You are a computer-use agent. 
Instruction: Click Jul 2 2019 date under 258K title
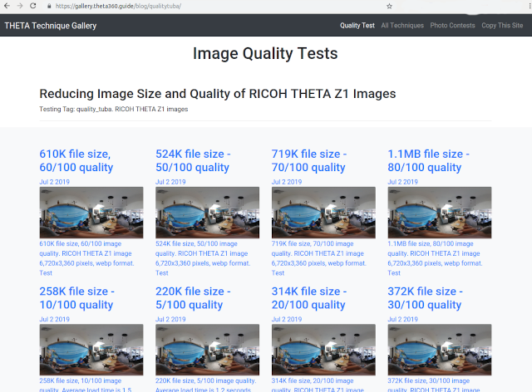54,319
